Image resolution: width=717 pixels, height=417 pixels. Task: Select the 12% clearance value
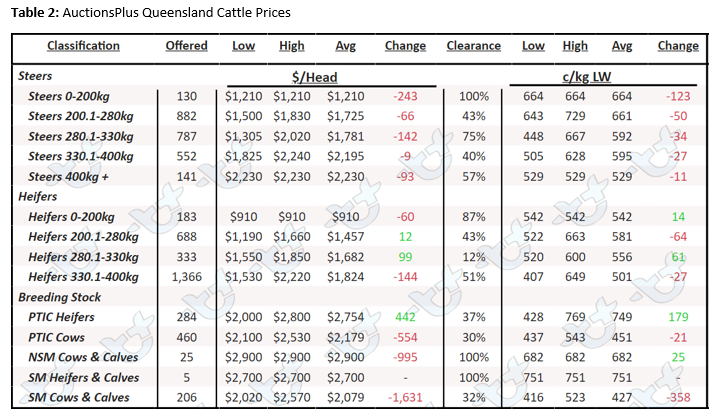tap(474, 257)
